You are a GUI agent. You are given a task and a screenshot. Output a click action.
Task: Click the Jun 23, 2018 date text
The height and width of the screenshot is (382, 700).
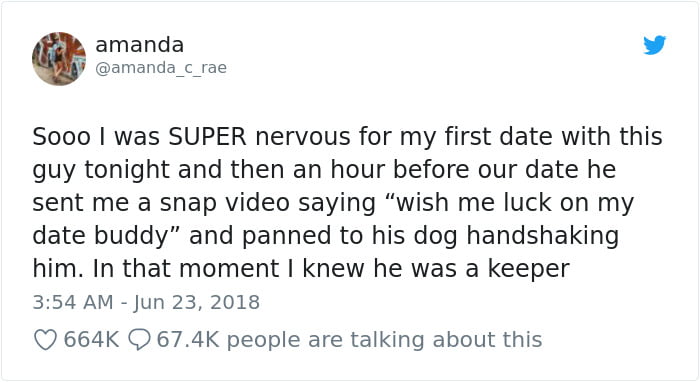(196, 302)
